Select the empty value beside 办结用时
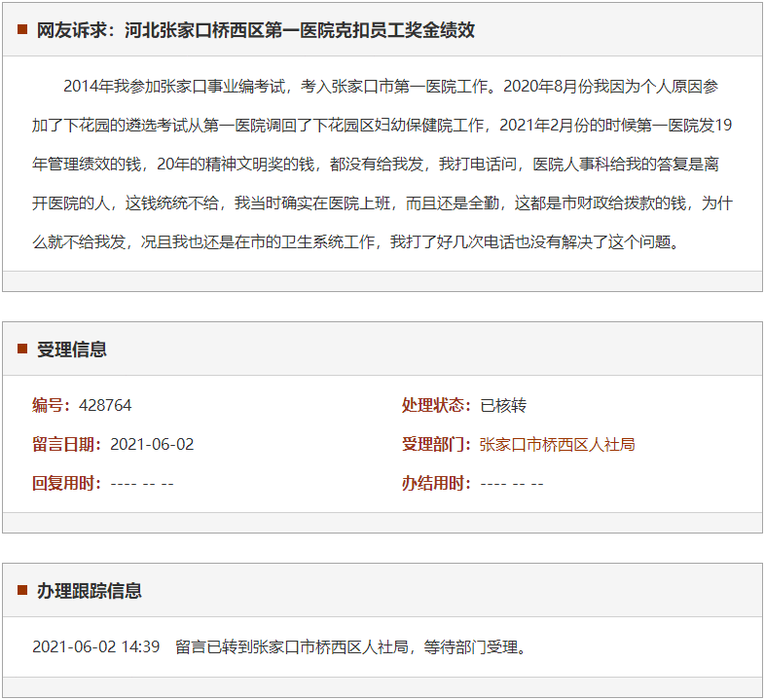Image resolution: width=765 pixels, height=700 pixels. pos(512,484)
